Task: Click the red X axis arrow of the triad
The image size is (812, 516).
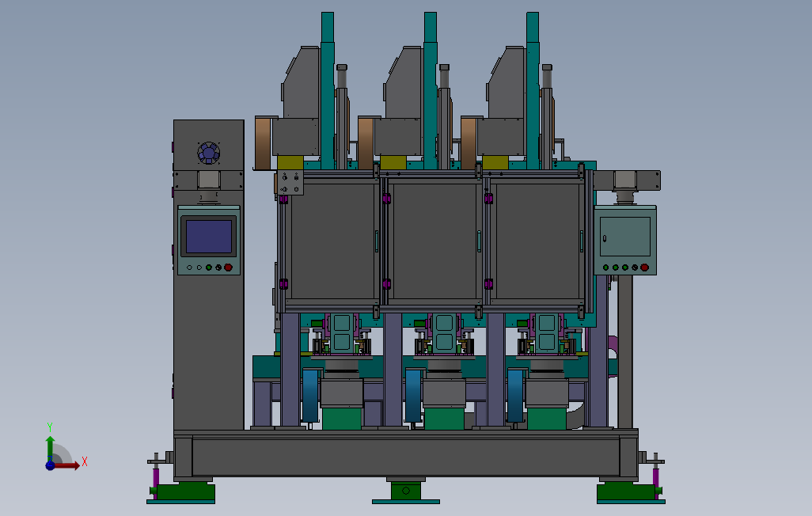Action: coord(67,466)
